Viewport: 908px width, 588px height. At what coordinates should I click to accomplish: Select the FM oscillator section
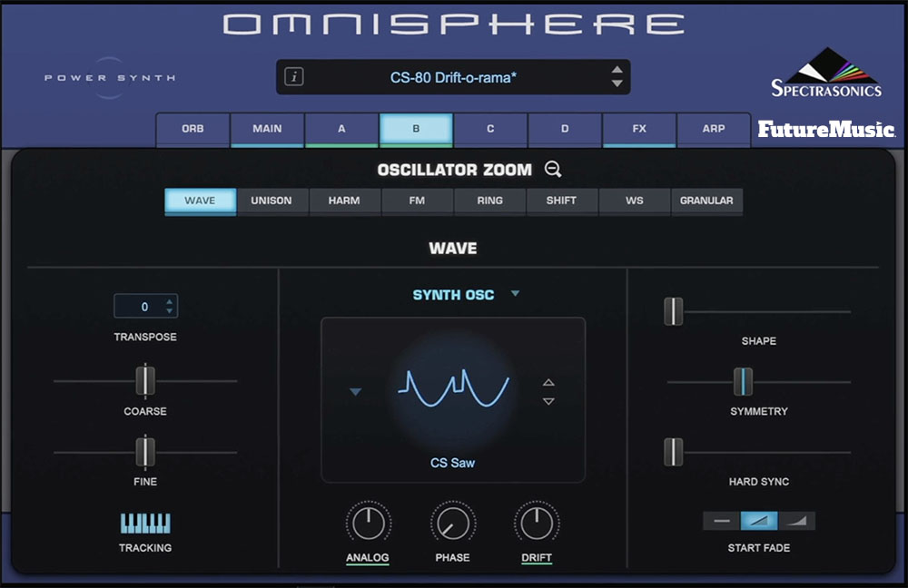pyautogui.click(x=417, y=201)
